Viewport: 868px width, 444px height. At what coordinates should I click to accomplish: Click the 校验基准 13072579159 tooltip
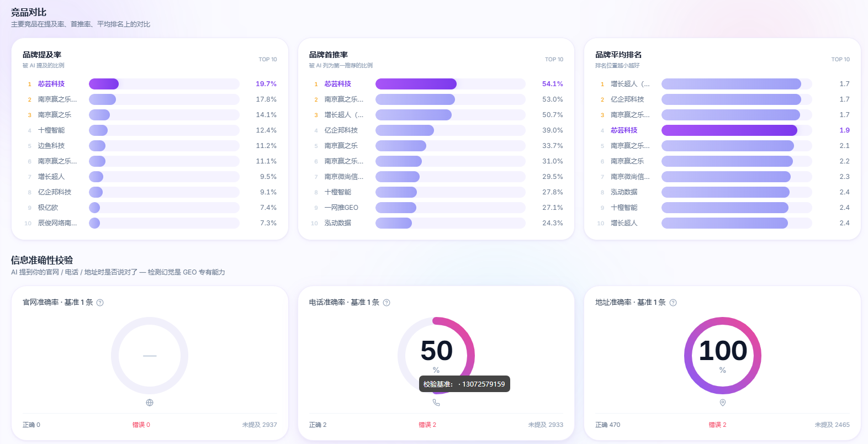[x=464, y=384]
